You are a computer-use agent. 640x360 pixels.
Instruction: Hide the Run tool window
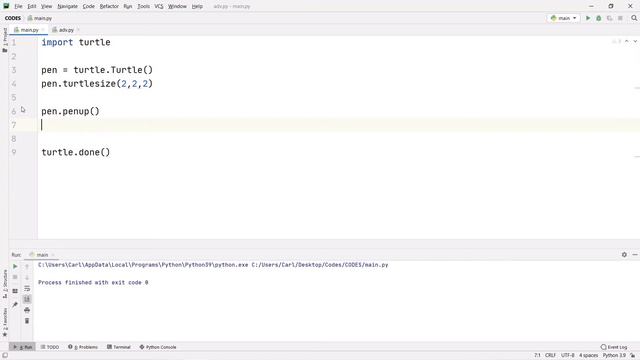[x=635, y=254]
